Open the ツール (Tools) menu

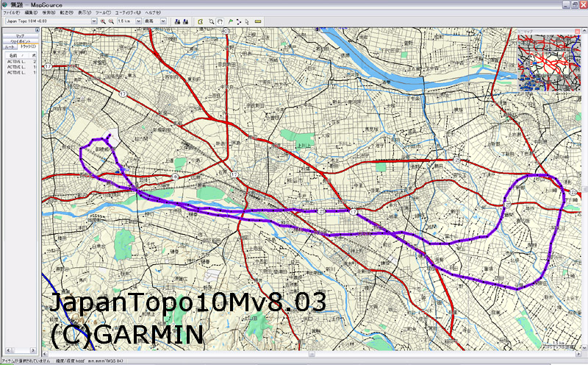coord(103,13)
